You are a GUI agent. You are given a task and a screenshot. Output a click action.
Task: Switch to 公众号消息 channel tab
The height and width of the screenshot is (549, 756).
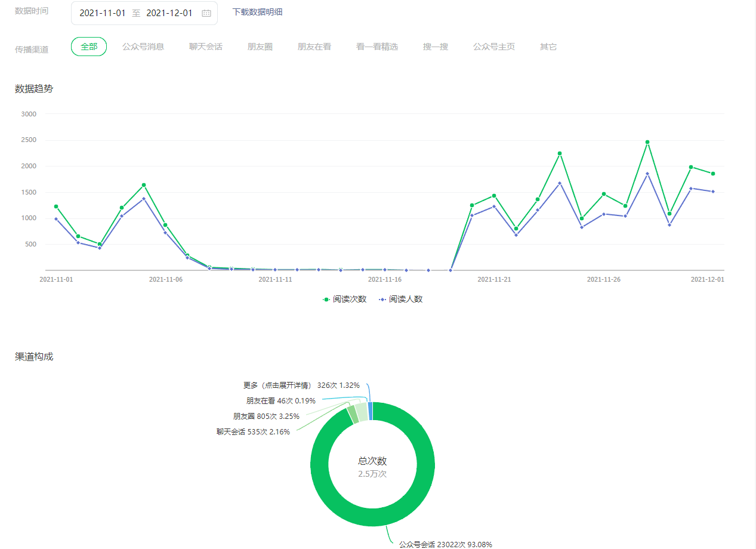(143, 47)
